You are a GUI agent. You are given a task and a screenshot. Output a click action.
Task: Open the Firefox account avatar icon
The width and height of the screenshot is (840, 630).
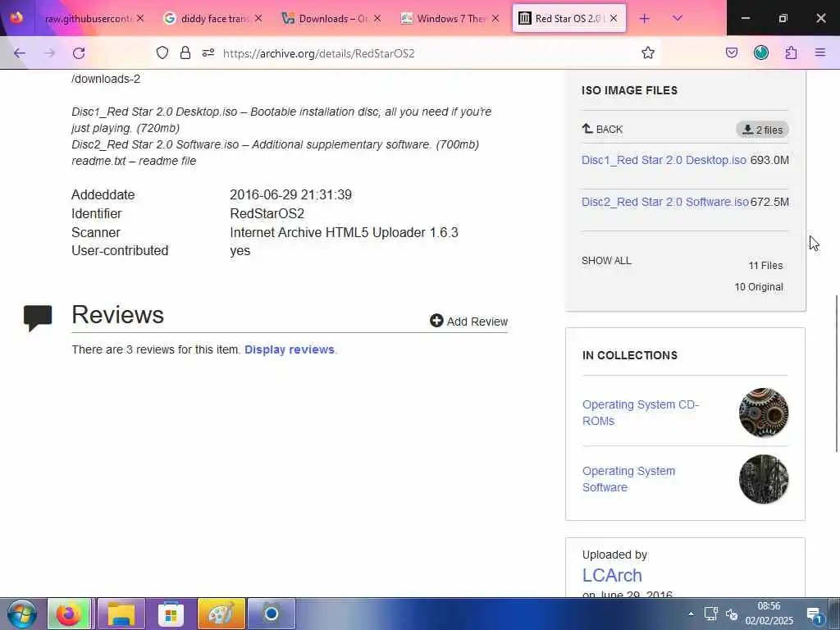coord(760,52)
